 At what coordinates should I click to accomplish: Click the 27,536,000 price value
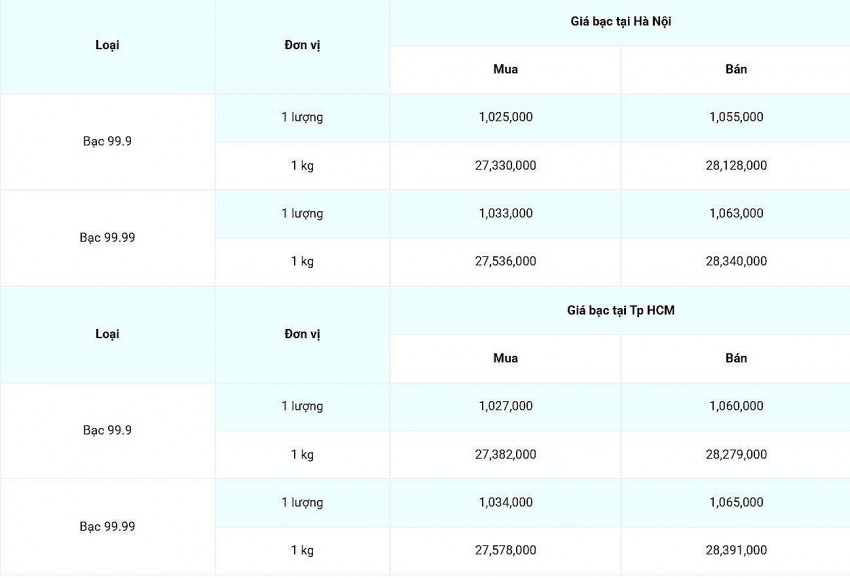[x=505, y=261]
